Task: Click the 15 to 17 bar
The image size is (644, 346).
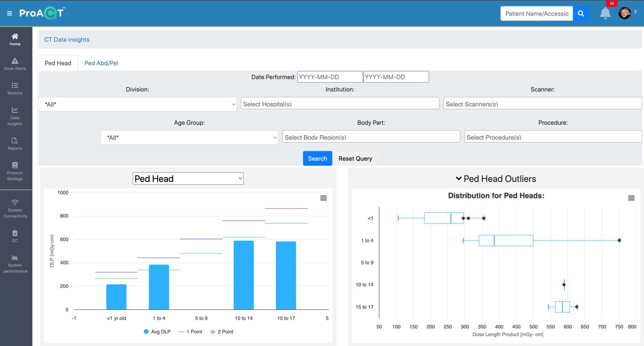Action: click(286, 276)
